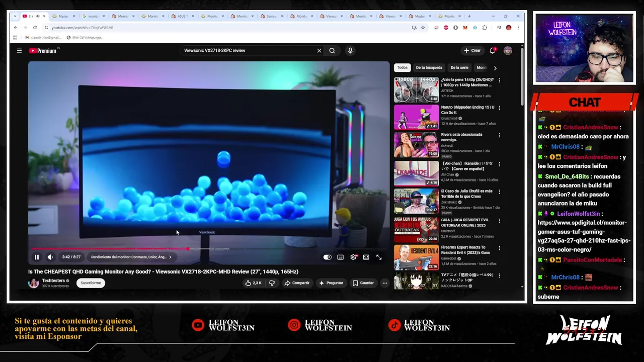Open the tab search dropdown arrow
644x362 pixels.
coord(15,16)
